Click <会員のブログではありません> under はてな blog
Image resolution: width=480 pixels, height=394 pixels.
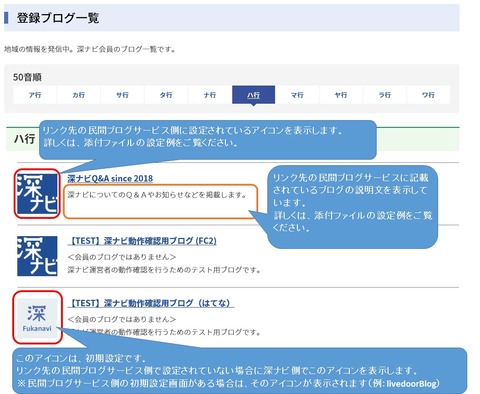pyautogui.click(x=122, y=319)
